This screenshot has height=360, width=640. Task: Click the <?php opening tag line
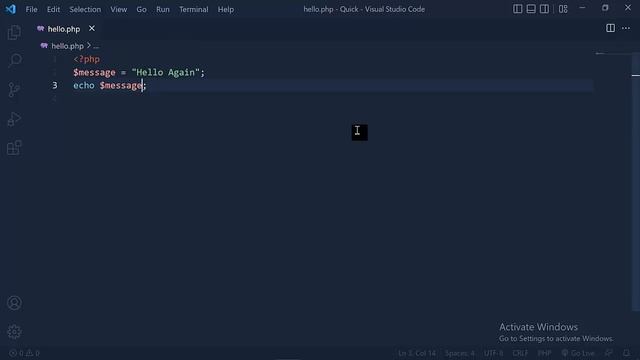tap(87, 59)
